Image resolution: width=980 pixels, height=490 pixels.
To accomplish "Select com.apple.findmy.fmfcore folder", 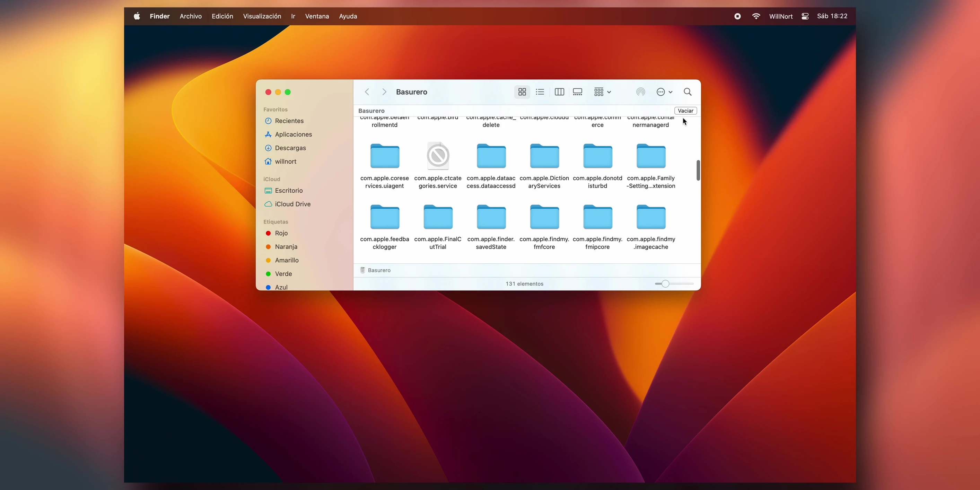I will pyautogui.click(x=544, y=217).
